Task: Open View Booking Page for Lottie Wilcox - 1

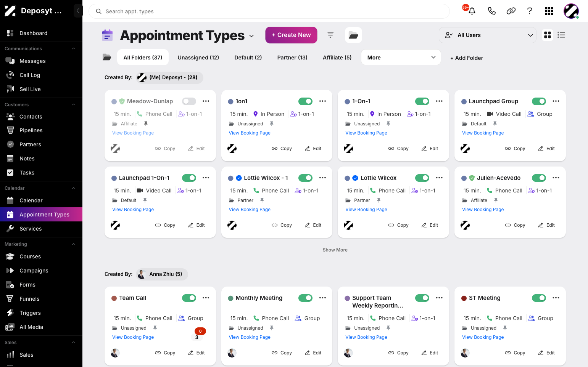Action: (250, 210)
